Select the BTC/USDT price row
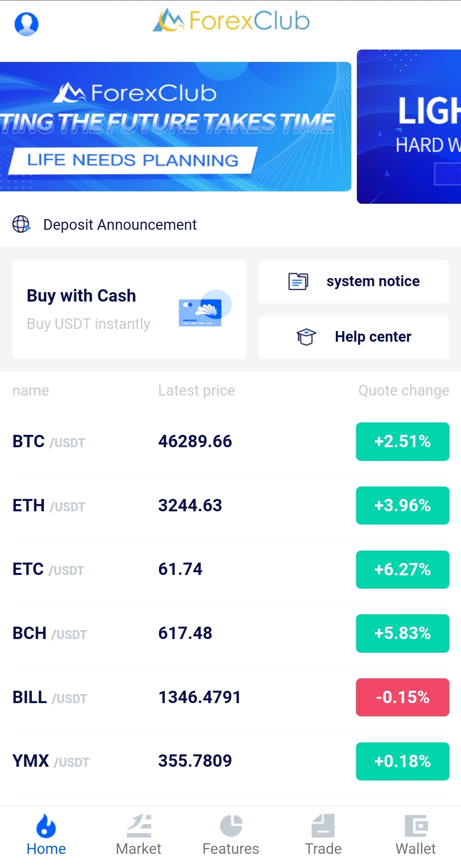 tap(230, 441)
